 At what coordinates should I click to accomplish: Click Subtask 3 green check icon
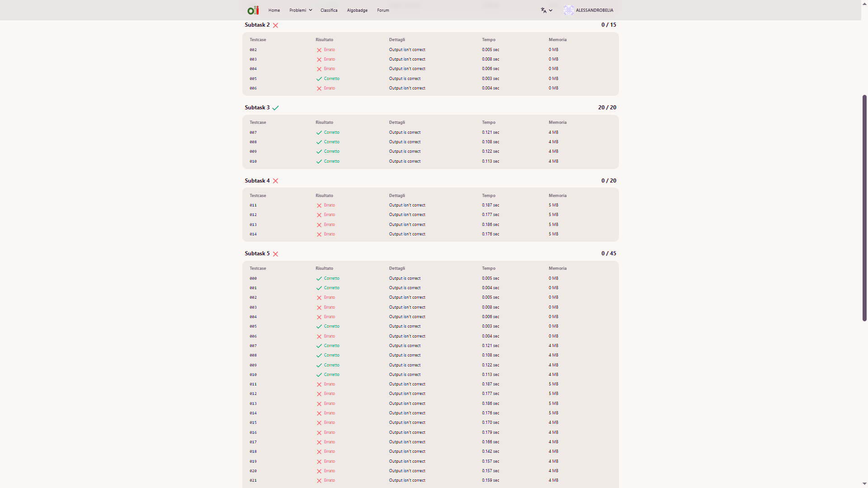[275, 108]
